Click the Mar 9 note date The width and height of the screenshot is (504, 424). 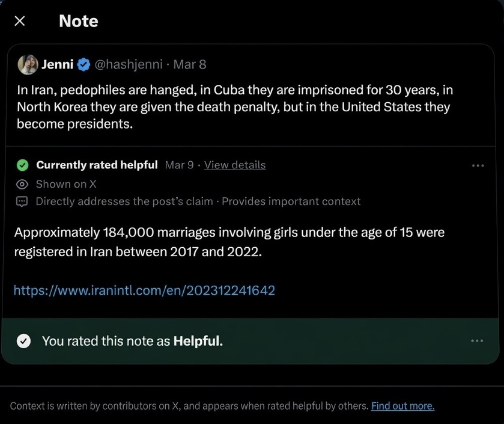pyautogui.click(x=179, y=165)
